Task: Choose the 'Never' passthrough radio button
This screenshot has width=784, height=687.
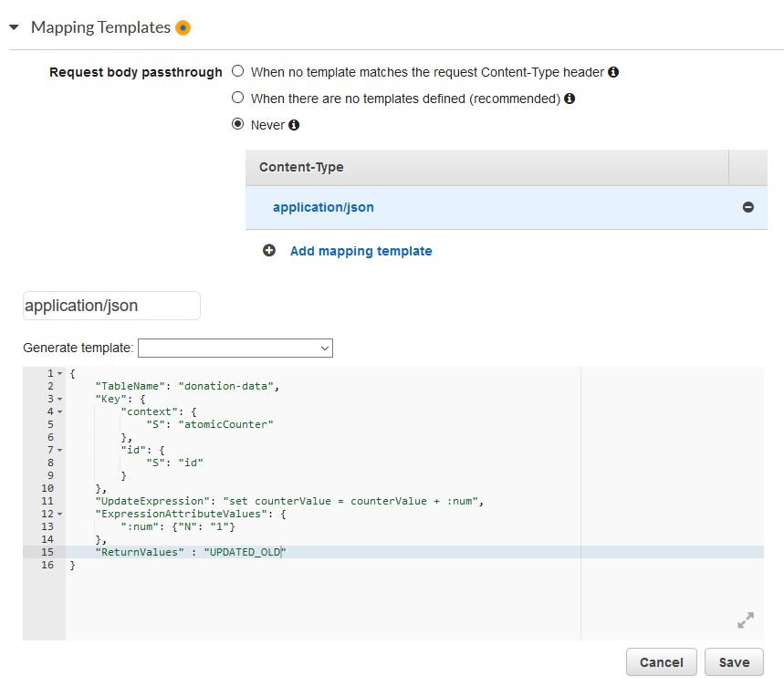Action: 238,125
